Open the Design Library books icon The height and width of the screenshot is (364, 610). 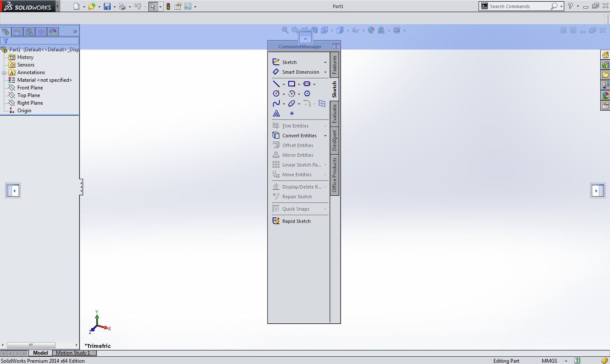click(x=605, y=65)
